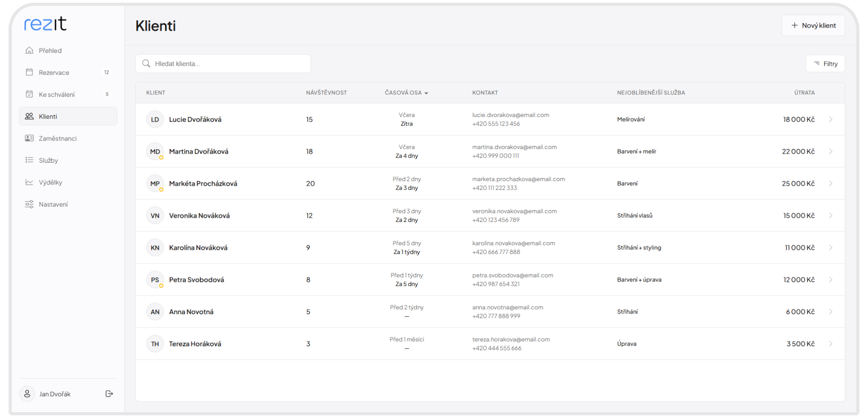
Task: Click the user profile icon at bottom left
Action: [27, 394]
